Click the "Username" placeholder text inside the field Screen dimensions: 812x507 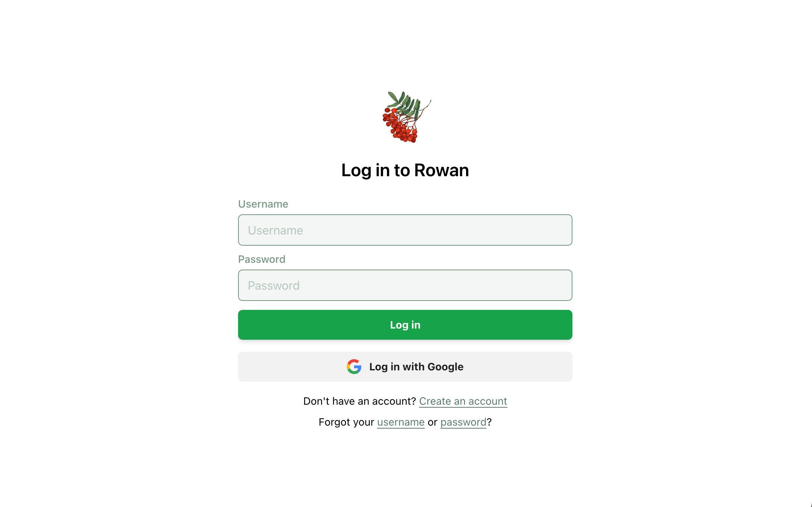tap(275, 230)
